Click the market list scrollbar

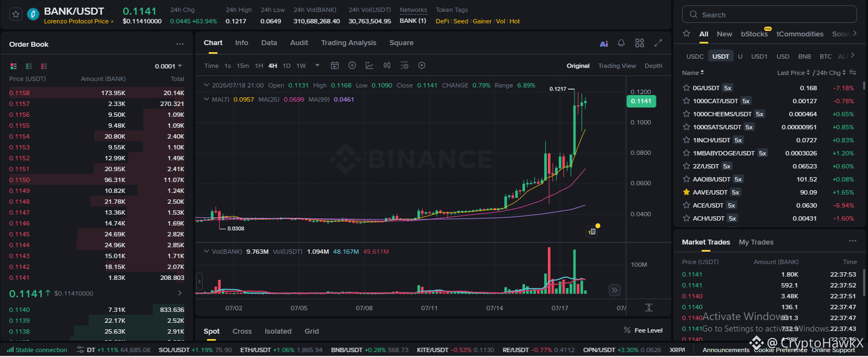[x=864, y=86]
